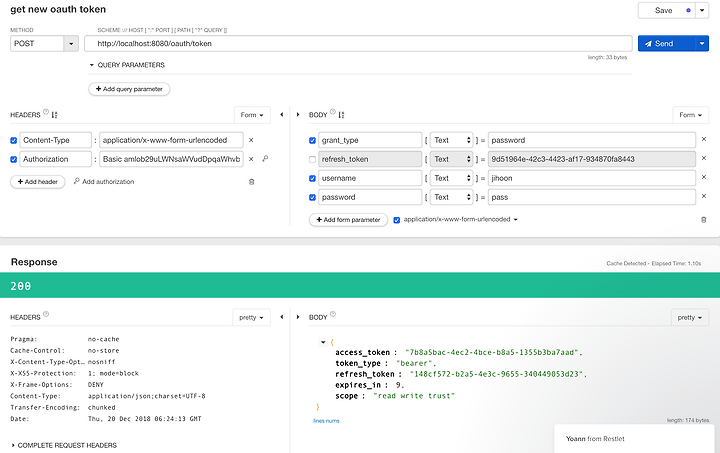Screen dimensions: 720x453
Task: Toggle the grant_type parameter checkbox
Action: (x=312, y=140)
